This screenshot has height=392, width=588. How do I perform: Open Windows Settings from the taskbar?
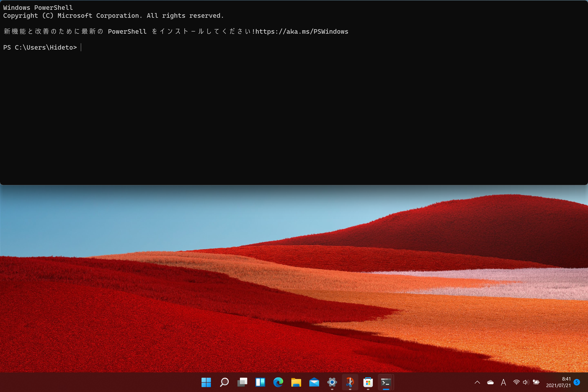tap(332, 382)
